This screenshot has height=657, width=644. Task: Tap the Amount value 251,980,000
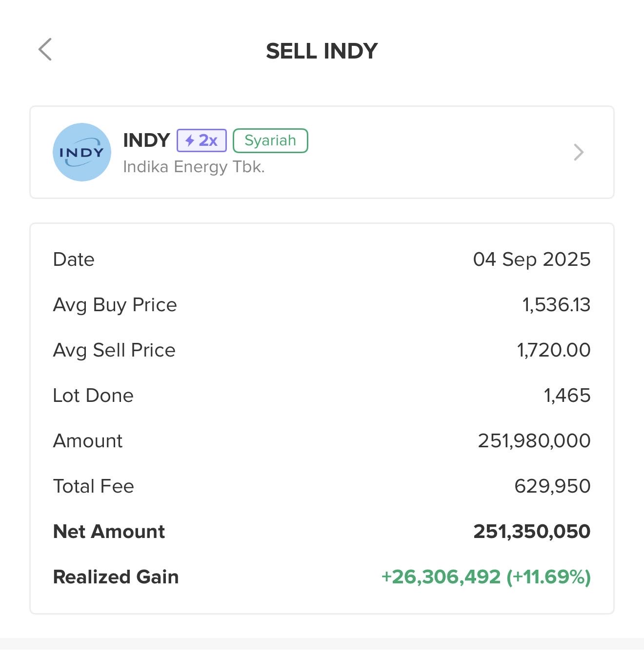click(x=534, y=441)
